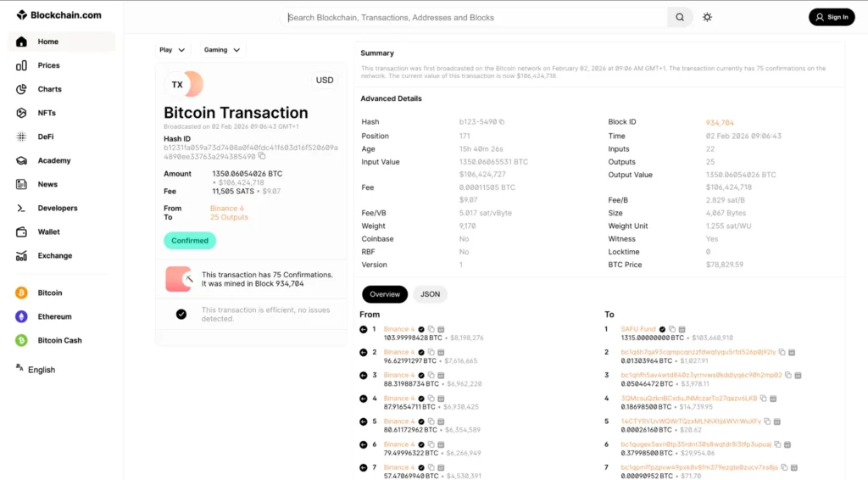Viewport: 868px width, 480px height.
Task: Click the Sign In button
Action: coord(831,17)
